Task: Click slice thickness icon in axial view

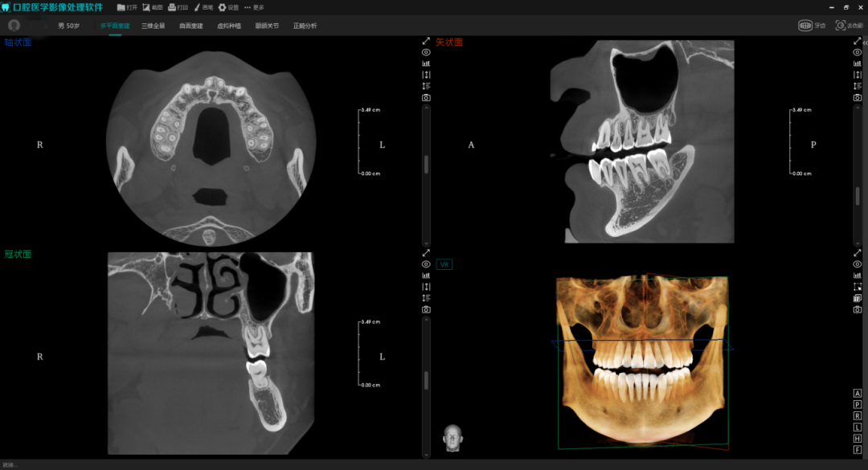Action: tap(426, 75)
